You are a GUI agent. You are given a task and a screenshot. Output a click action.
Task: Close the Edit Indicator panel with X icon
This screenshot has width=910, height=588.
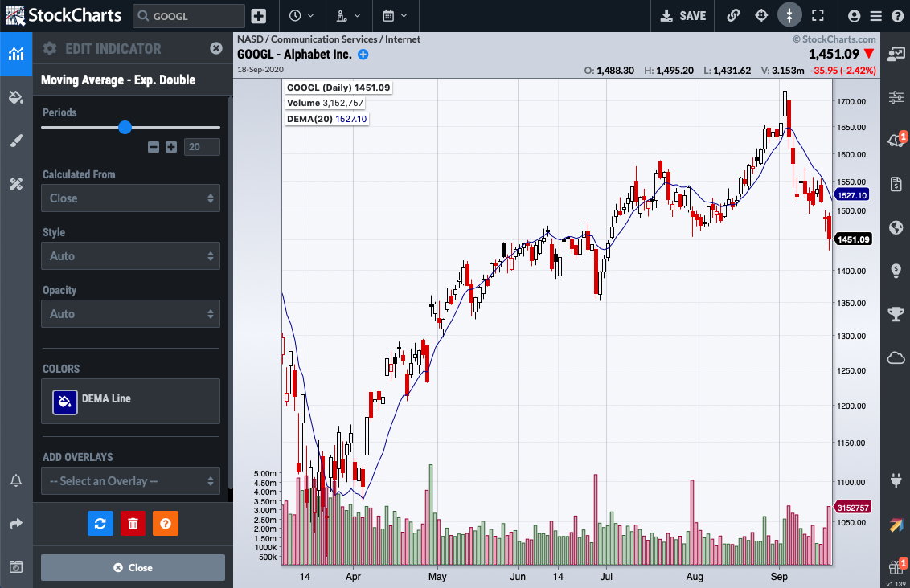216,49
